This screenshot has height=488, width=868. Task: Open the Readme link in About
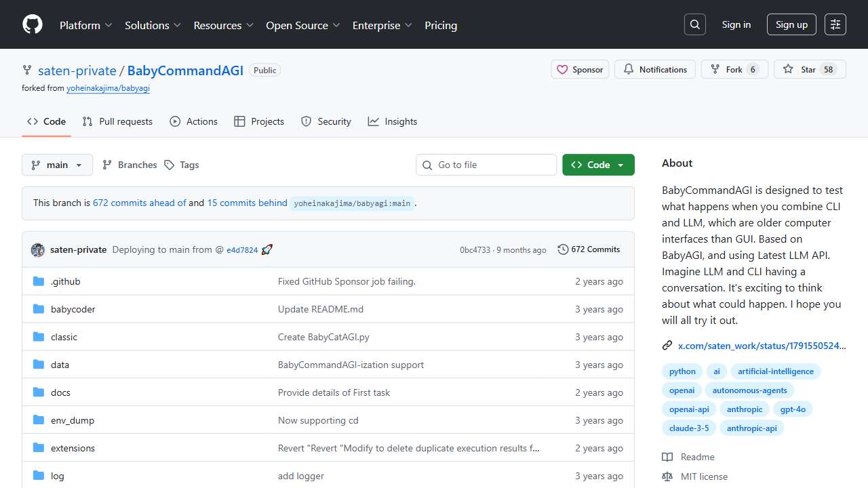pyautogui.click(x=697, y=457)
